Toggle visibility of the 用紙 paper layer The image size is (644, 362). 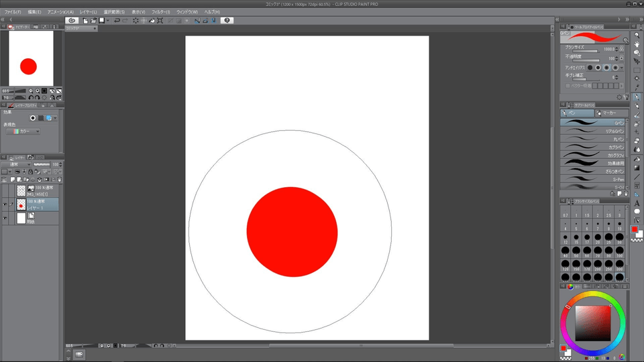pos(5,218)
